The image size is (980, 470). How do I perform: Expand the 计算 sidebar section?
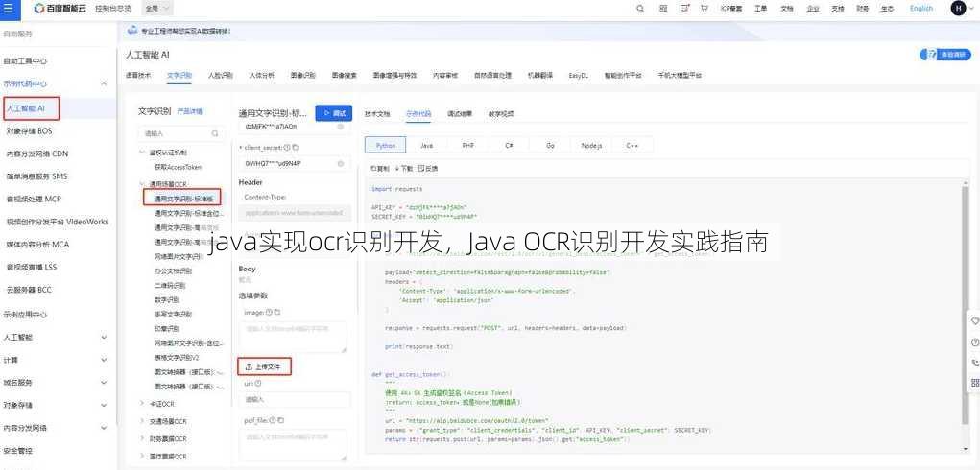click(x=104, y=360)
